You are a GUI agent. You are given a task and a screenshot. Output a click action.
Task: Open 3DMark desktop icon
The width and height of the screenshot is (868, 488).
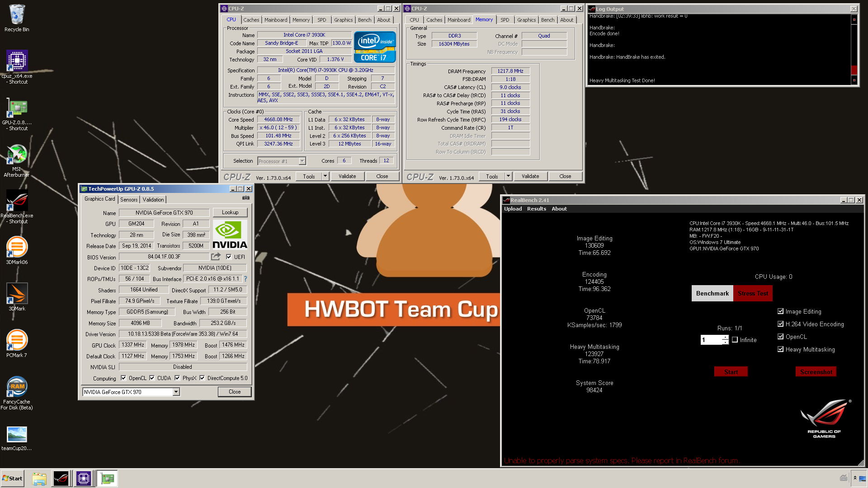tap(17, 294)
